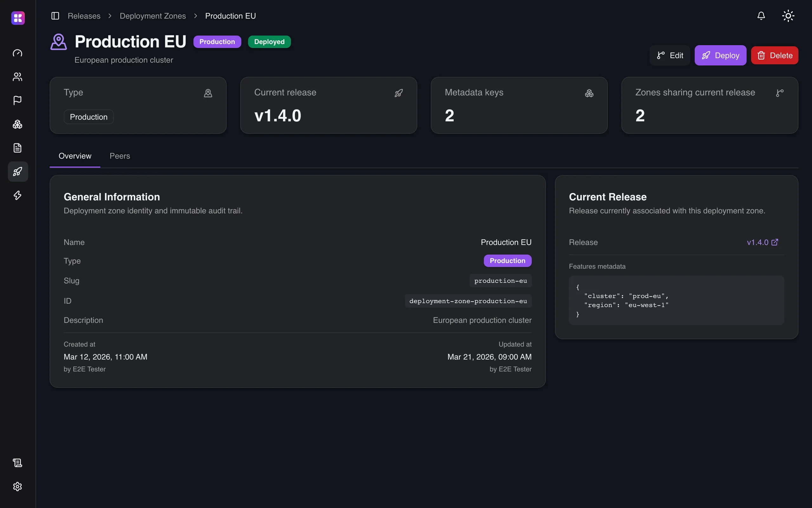Screen dimensions: 812x508
Task: Click the purple Production badge in General Information
Action: click(507, 261)
